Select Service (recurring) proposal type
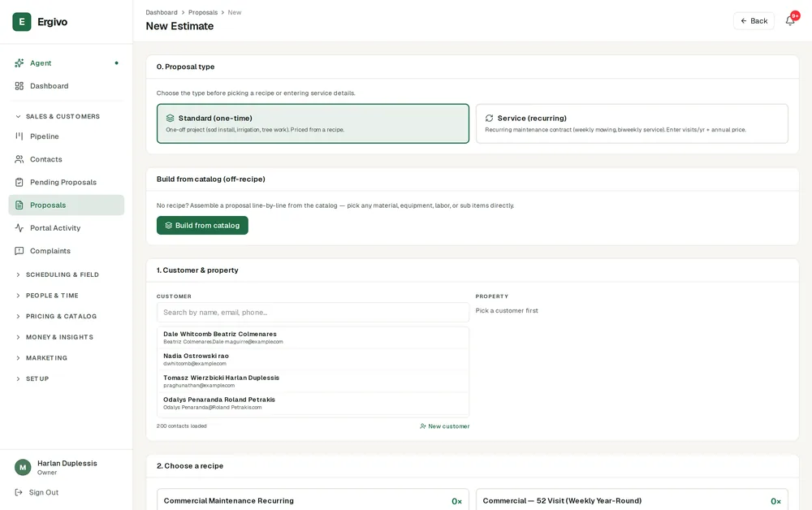Image resolution: width=812 pixels, height=510 pixels. (632, 123)
